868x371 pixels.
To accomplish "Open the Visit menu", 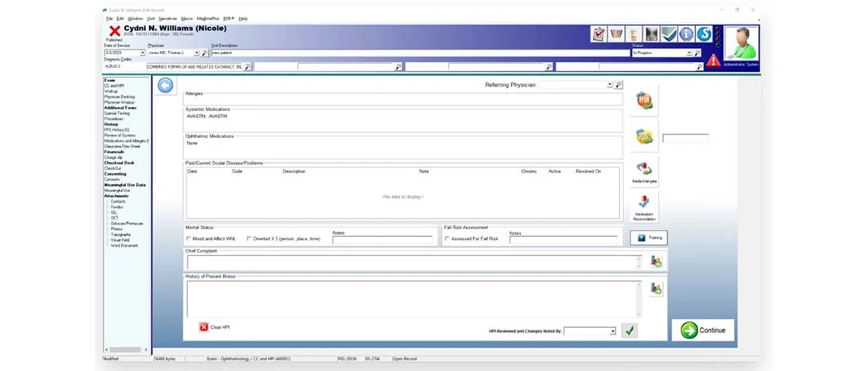I will pos(151,18).
